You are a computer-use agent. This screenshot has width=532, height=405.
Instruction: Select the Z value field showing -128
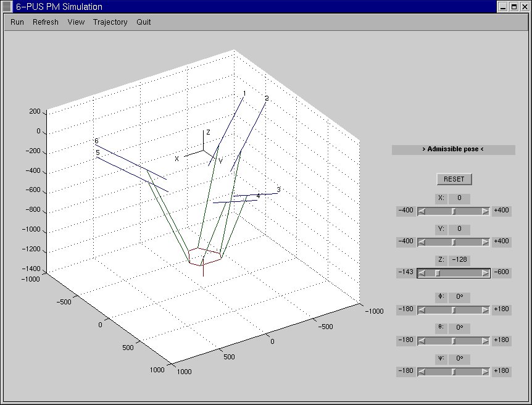[x=459, y=260]
